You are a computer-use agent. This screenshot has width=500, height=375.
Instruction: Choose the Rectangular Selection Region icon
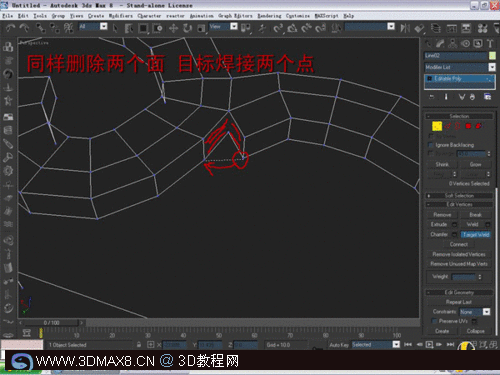coord(143,28)
